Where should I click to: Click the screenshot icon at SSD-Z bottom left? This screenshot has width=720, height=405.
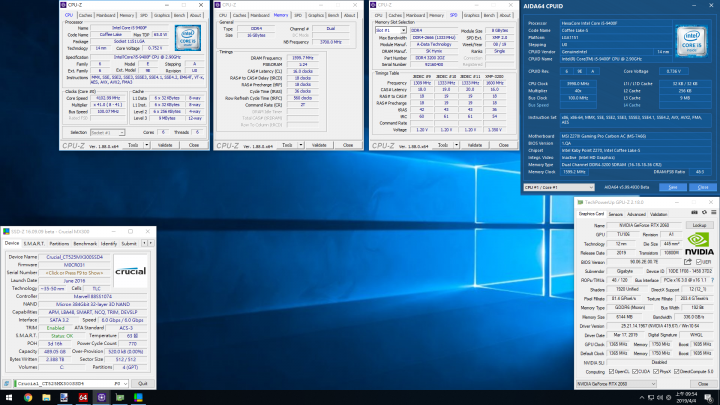6,383
